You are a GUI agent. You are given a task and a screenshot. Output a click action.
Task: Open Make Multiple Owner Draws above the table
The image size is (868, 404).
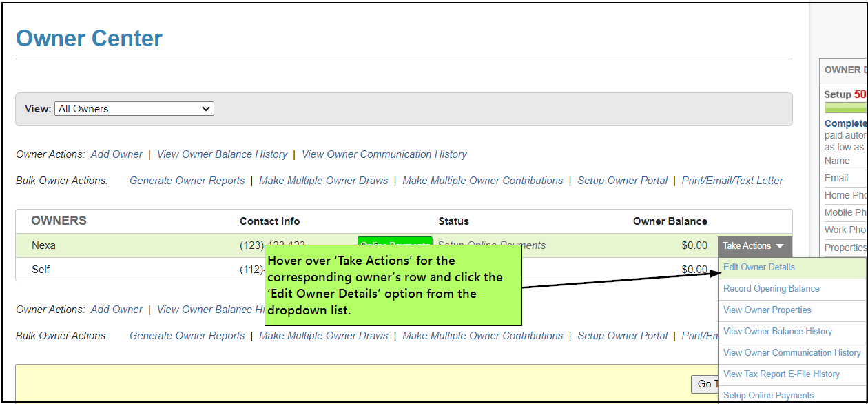(323, 181)
